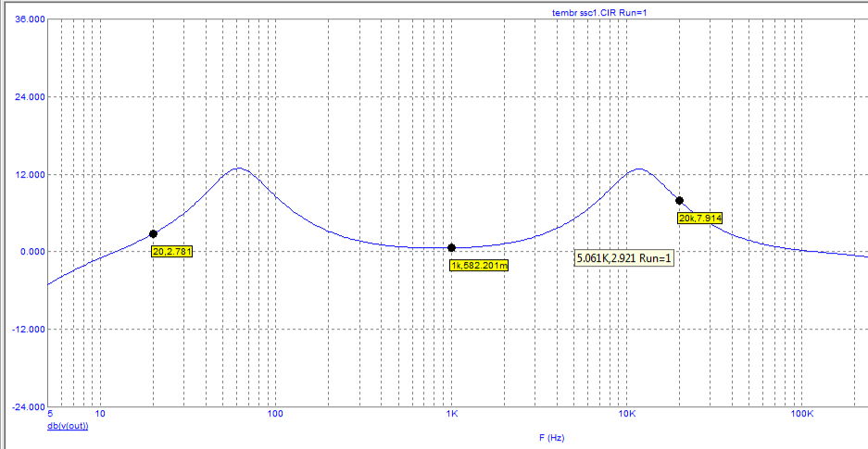Click the 100K frequency axis label
The height and width of the screenshot is (449, 868).
tap(802, 415)
